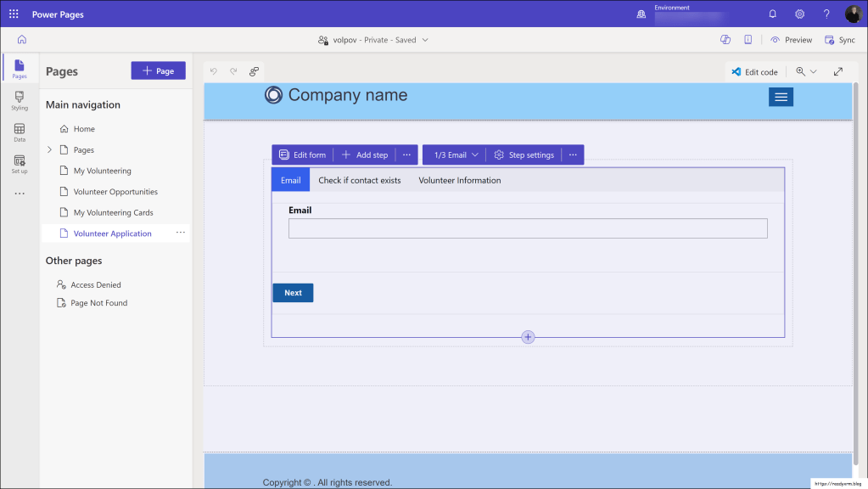The width and height of the screenshot is (868, 489).
Task: Click the undo arrow in canvas toolbar
Action: coord(214,71)
